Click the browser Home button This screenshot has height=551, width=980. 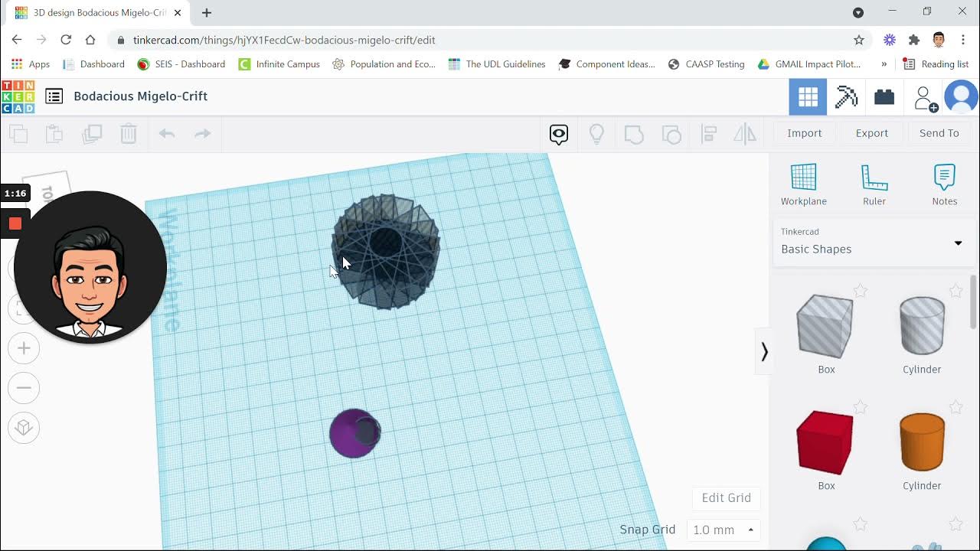(x=90, y=40)
